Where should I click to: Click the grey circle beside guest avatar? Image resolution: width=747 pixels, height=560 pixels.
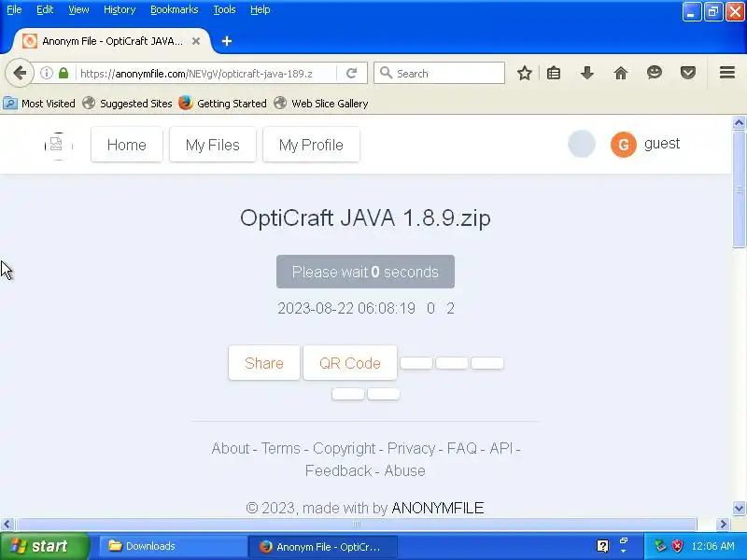[582, 144]
